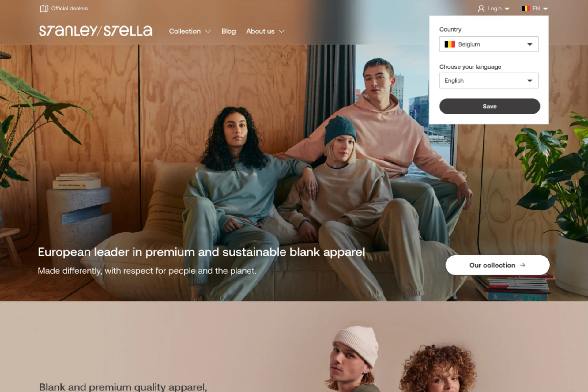The image size is (588, 392).
Task: Click the caret arrow next to Login
Action: click(x=507, y=9)
